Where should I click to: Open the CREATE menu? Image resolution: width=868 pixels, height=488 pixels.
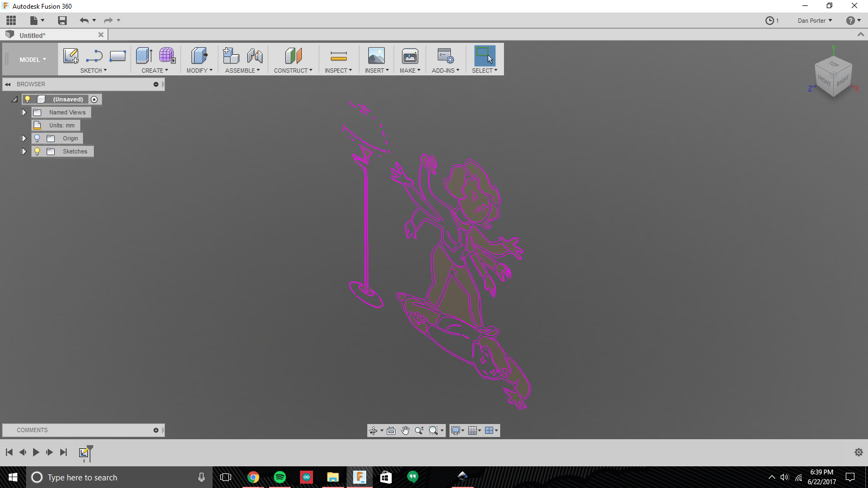point(155,70)
